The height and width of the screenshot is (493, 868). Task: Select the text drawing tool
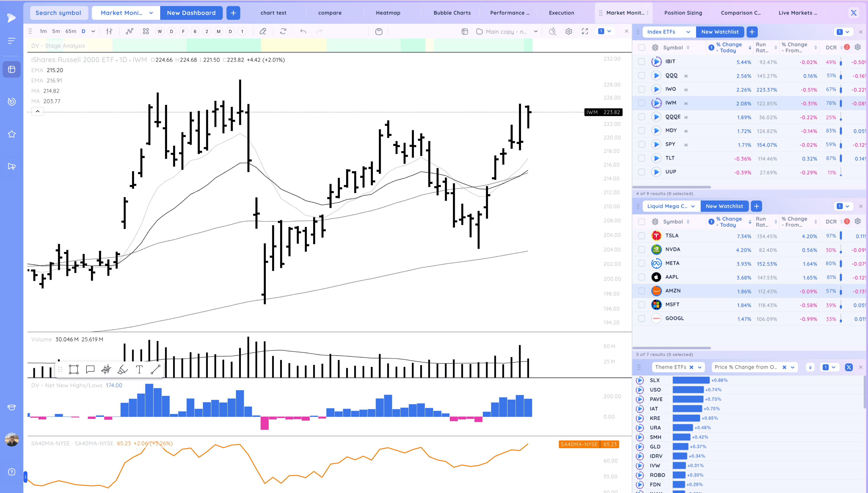(x=139, y=369)
